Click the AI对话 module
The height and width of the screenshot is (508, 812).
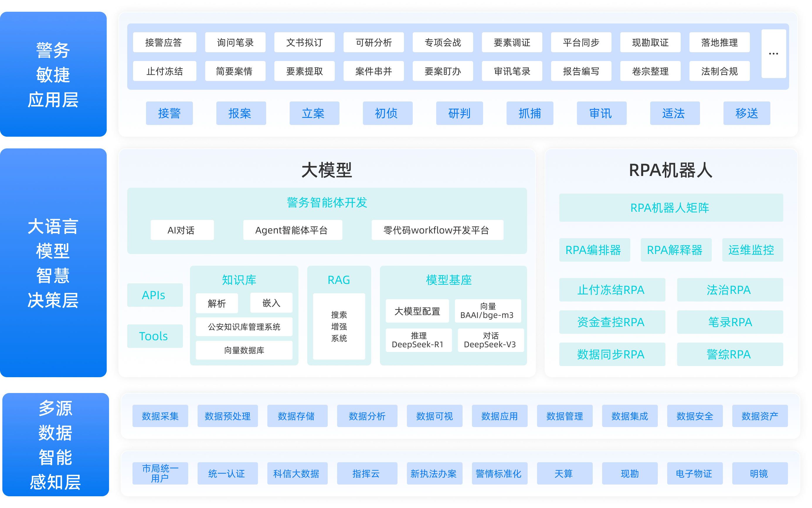tap(182, 230)
